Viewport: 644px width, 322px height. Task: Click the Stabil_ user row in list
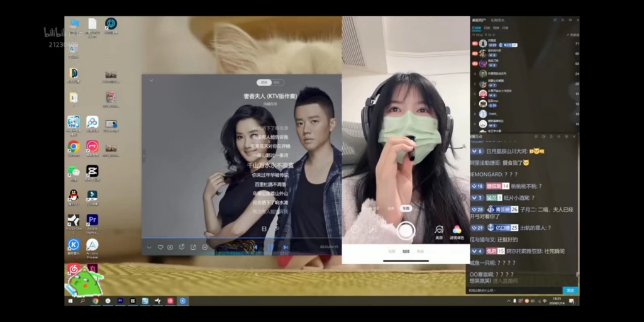pos(526,114)
